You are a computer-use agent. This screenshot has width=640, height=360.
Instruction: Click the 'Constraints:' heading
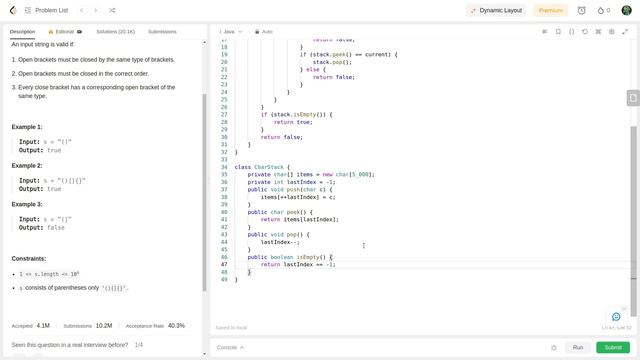(29, 259)
